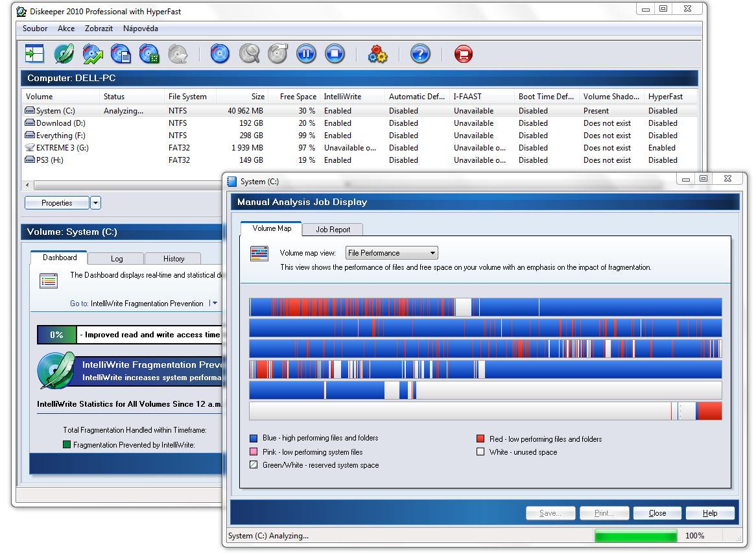Open help via the blue question mark icon
Image resolution: width=756 pixels, height=554 pixels.
[420, 54]
